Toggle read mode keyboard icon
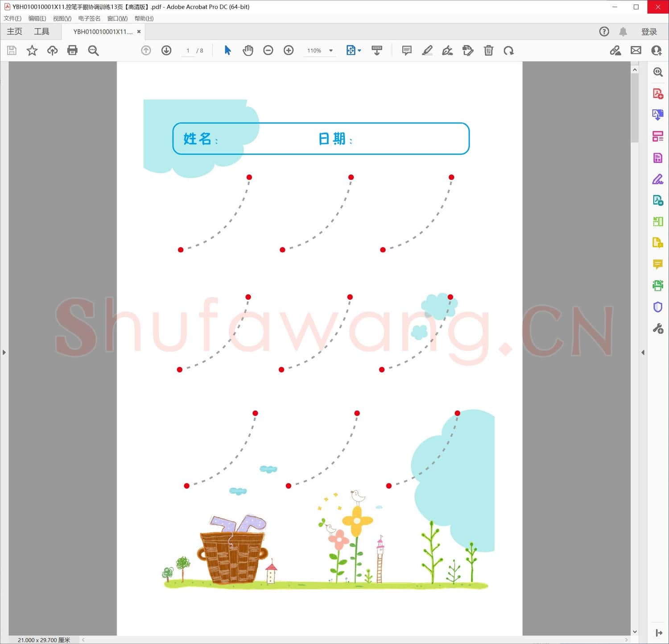669x644 pixels. point(377,50)
